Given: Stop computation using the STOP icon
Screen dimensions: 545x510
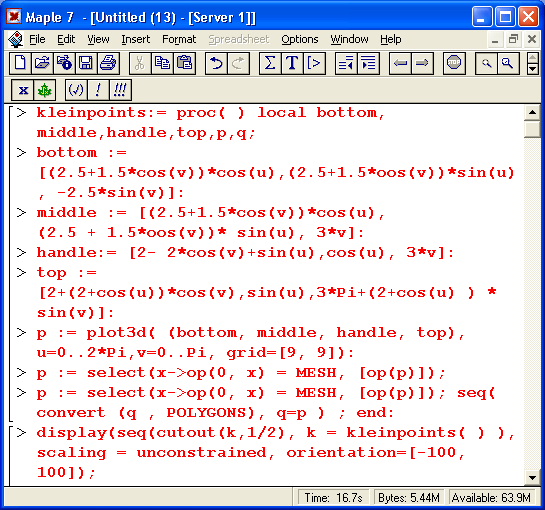Looking at the screenshot, I should (x=454, y=63).
